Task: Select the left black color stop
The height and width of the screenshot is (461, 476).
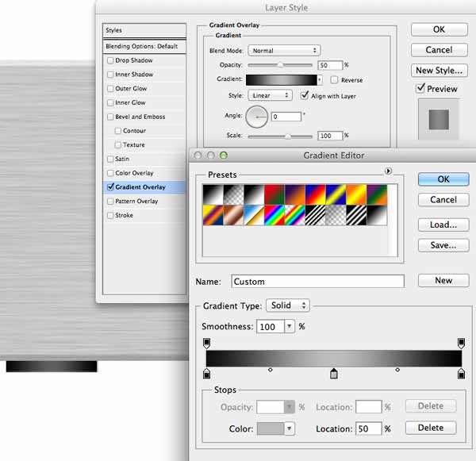Action: click(206, 374)
